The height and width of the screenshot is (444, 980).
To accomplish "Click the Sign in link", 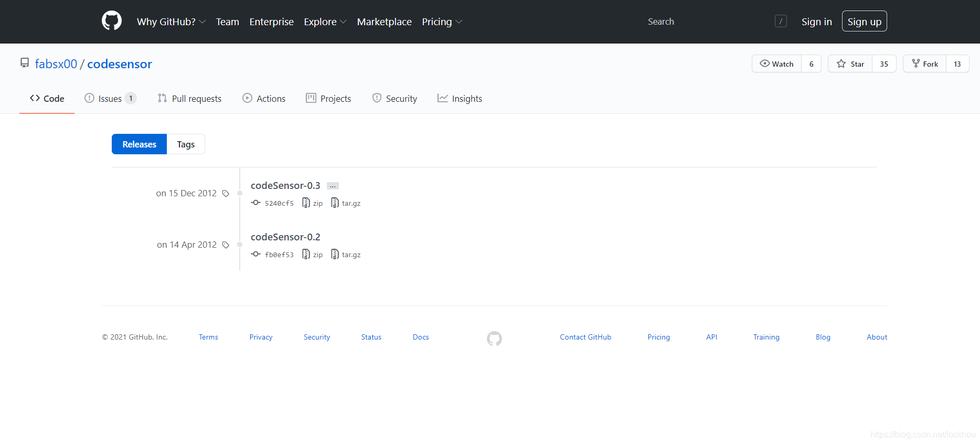I will (817, 22).
